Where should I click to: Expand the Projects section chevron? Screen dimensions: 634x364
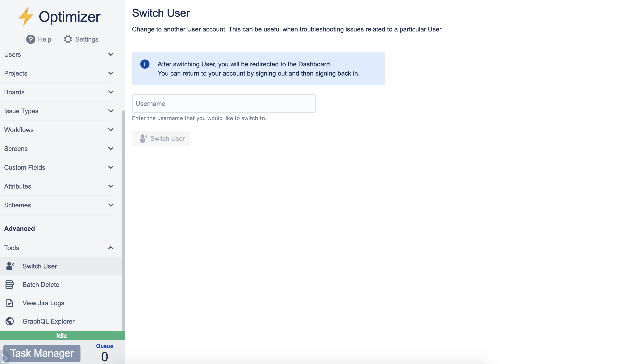(111, 73)
